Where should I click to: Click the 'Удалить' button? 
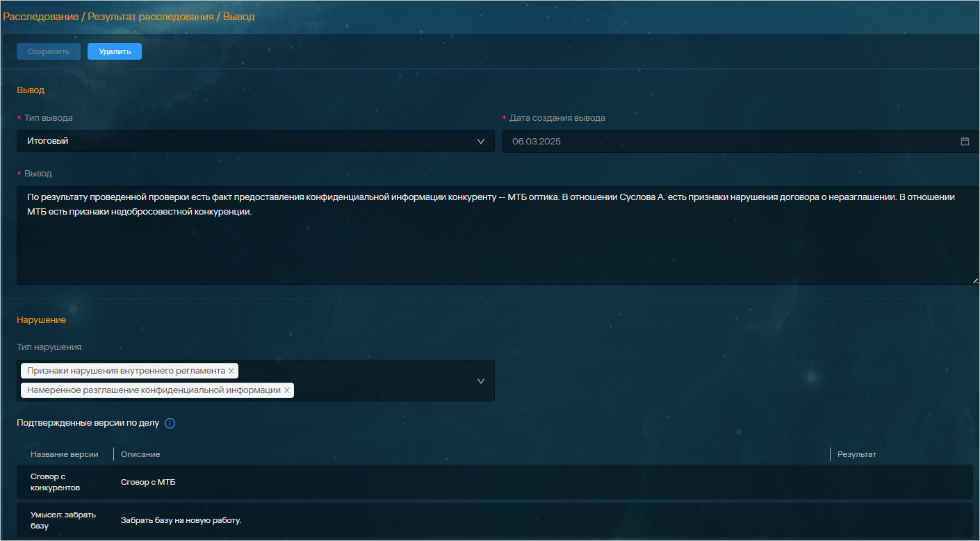(115, 51)
